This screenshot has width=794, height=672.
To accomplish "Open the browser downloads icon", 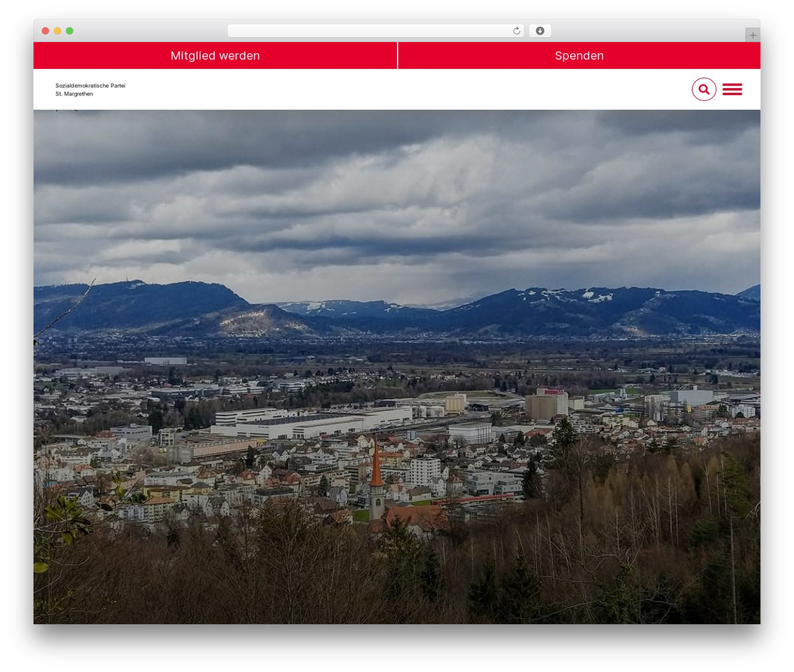I will [x=540, y=31].
